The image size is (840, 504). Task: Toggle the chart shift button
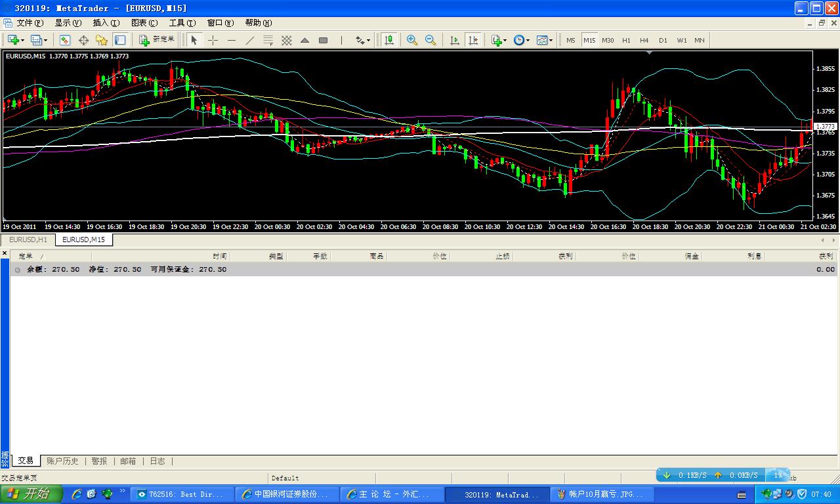473,40
